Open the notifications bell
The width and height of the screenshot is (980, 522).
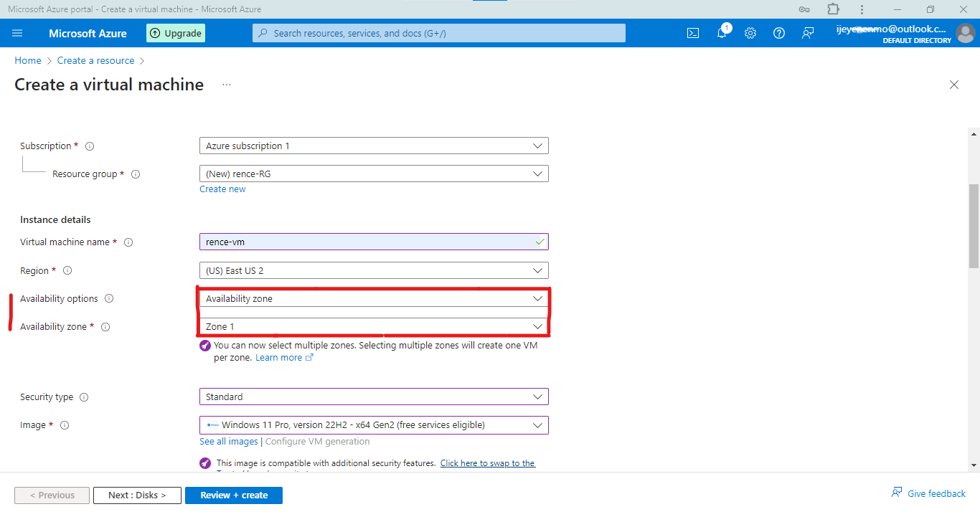[722, 33]
